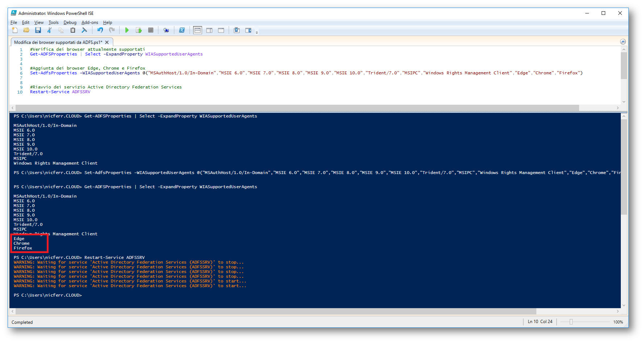Toggle Show Script Pane Right layout
The height and width of the screenshot is (343, 644).
click(209, 30)
